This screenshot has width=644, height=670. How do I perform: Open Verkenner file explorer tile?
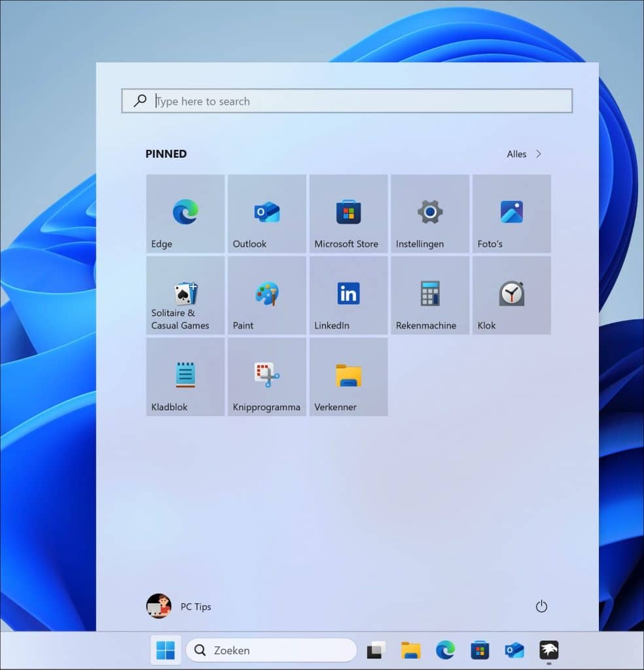348,377
